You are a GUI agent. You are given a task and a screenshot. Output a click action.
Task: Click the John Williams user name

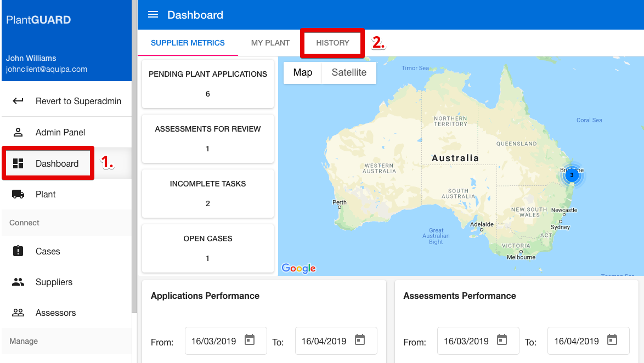click(31, 58)
